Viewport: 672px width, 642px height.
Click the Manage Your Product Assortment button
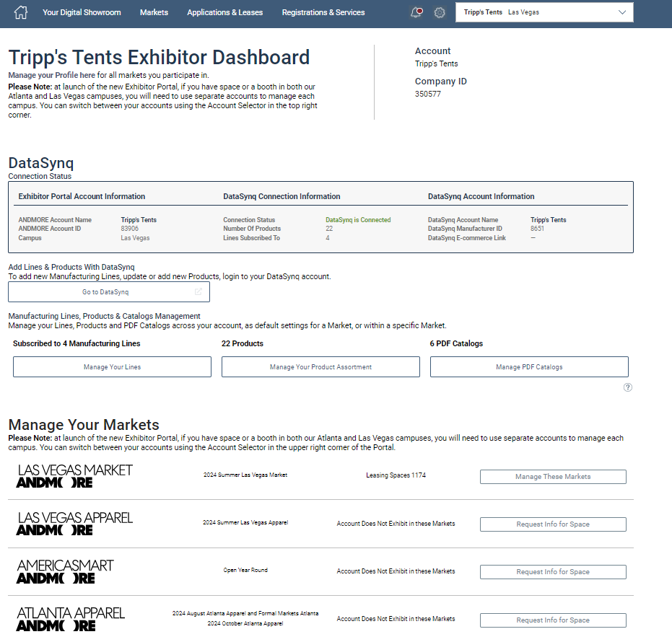(320, 367)
